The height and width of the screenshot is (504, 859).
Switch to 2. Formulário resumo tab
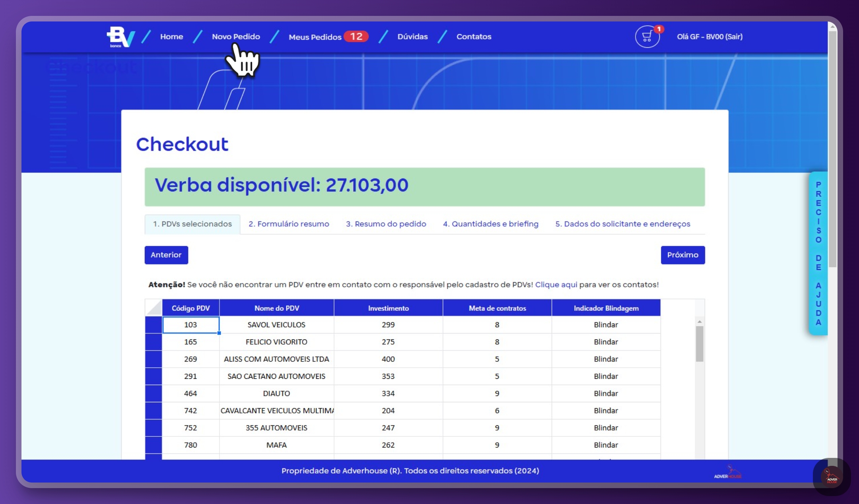[x=289, y=224]
